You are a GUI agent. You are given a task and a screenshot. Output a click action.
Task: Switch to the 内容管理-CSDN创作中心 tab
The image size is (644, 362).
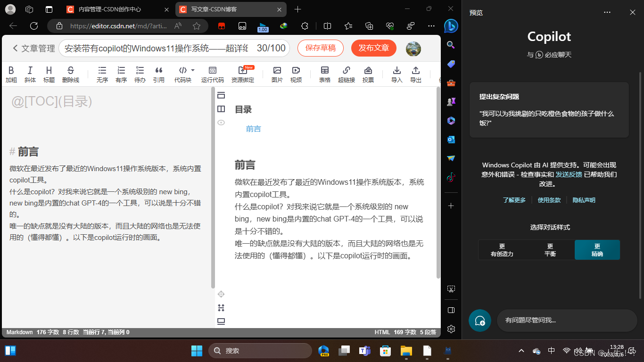[x=118, y=9]
